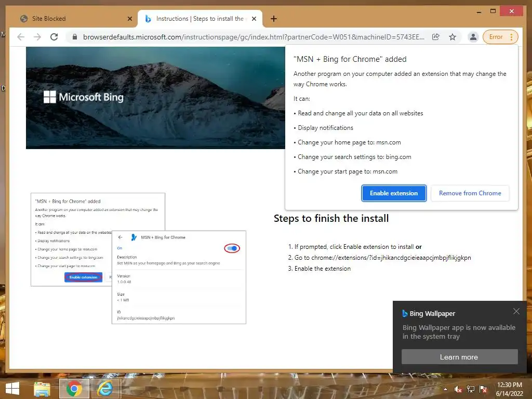This screenshot has height=399, width=532.
Task: Close the Instructions tab
Action: (x=254, y=19)
